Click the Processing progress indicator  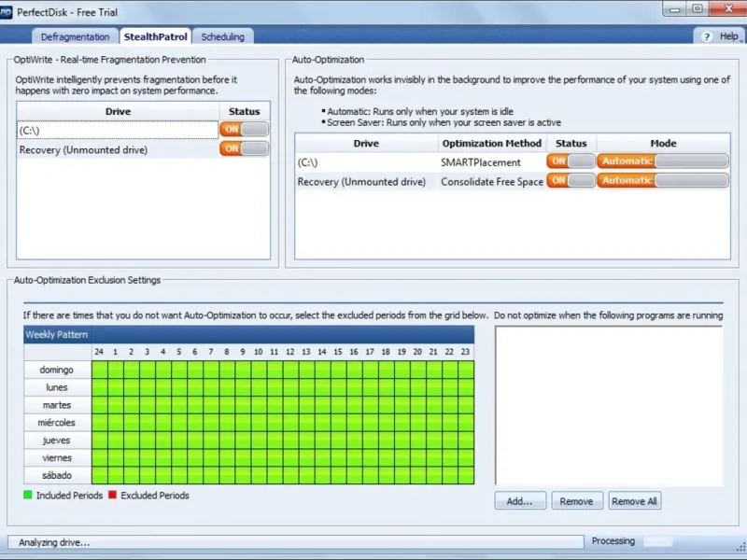pos(657,541)
